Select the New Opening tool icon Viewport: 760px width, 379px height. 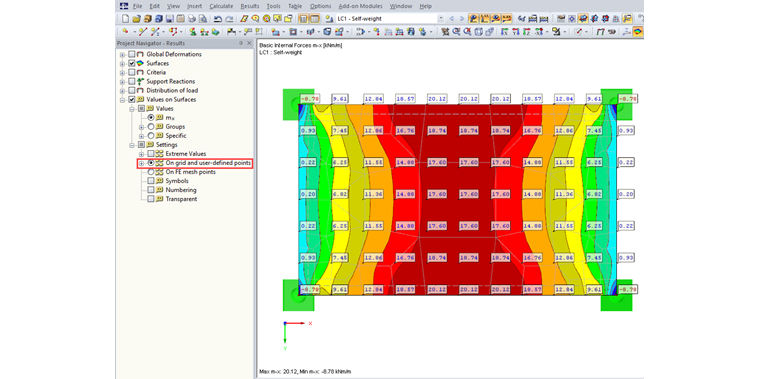pyautogui.click(x=293, y=32)
